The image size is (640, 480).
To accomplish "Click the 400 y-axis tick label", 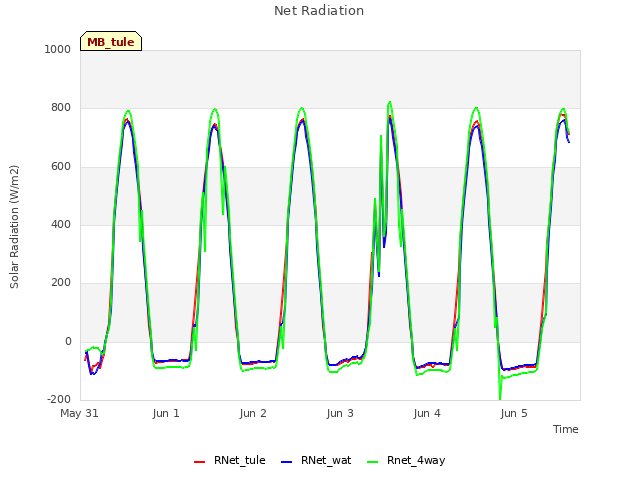I will [x=61, y=224].
